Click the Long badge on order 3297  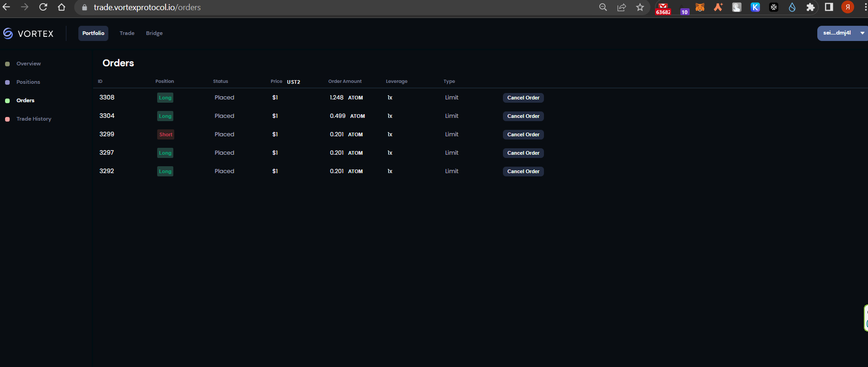coord(165,153)
